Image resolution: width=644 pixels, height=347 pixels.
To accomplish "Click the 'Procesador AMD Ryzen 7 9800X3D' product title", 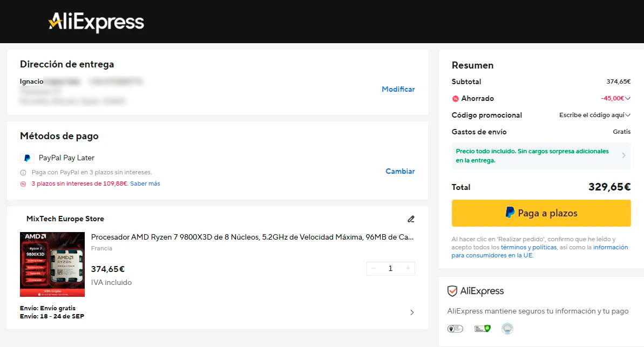I will tap(252, 237).
